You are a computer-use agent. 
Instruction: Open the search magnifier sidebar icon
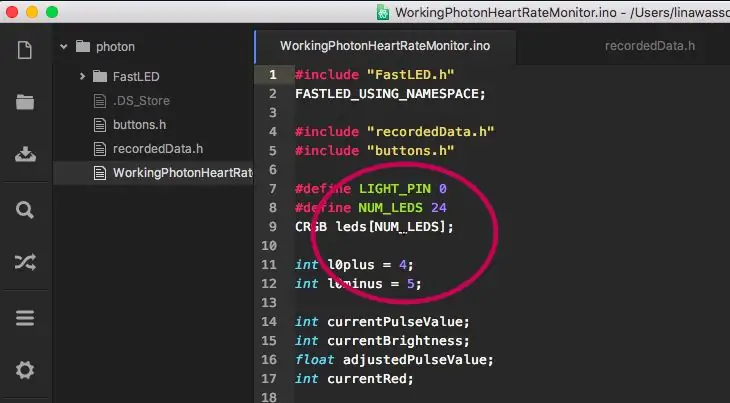(25, 210)
